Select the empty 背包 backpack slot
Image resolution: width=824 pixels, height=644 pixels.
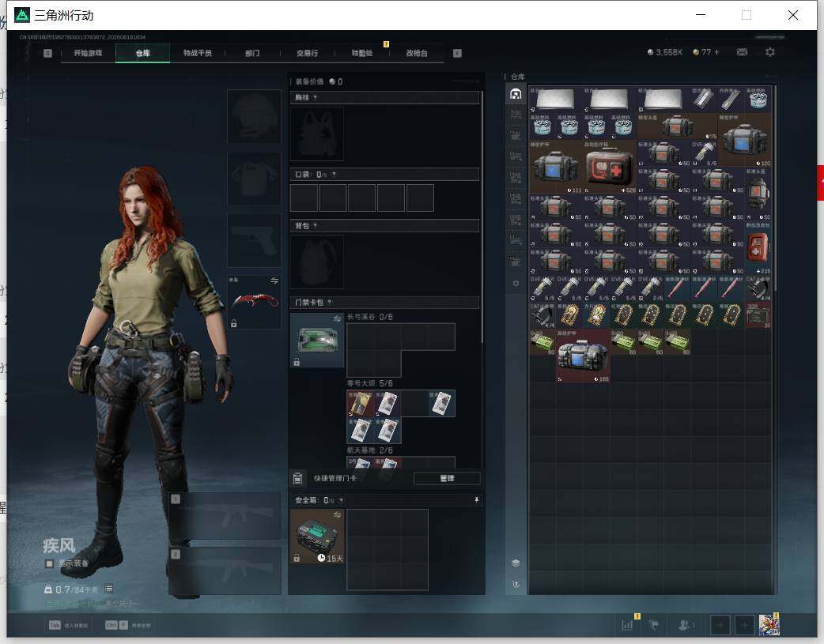pyautogui.click(x=317, y=262)
